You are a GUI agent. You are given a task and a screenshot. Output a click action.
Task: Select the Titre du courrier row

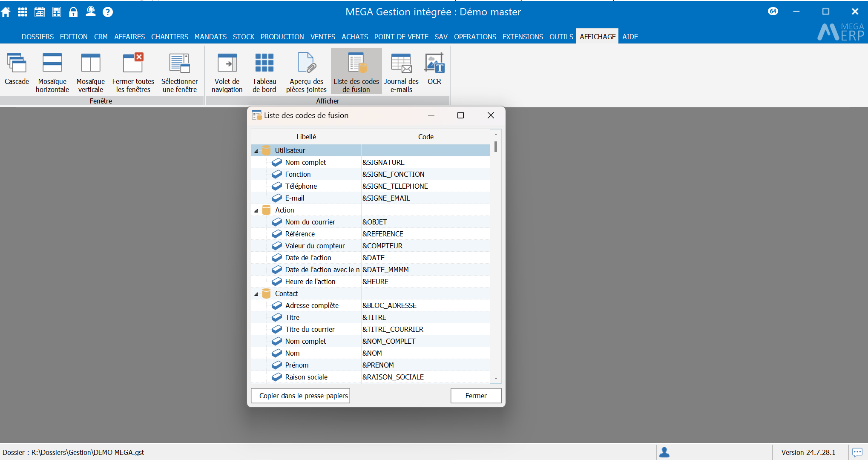point(370,329)
